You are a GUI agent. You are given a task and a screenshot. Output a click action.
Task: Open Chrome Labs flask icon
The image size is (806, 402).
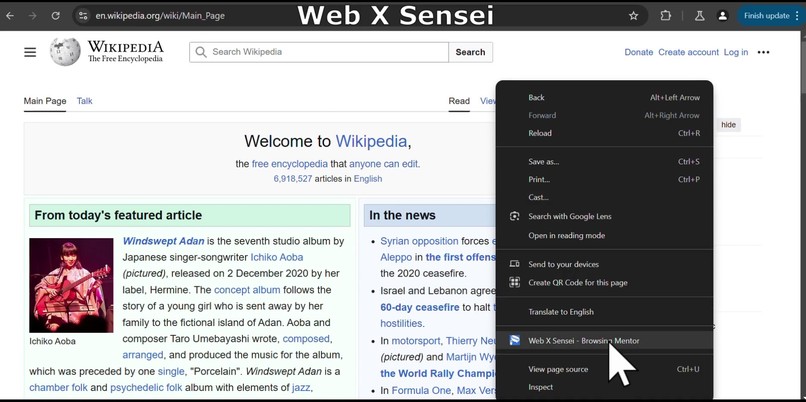click(x=699, y=16)
